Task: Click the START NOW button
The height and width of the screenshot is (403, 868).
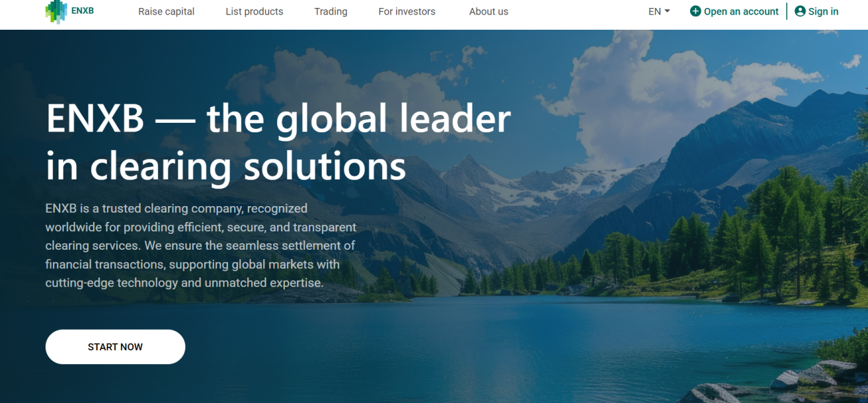Action: click(115, 347)
